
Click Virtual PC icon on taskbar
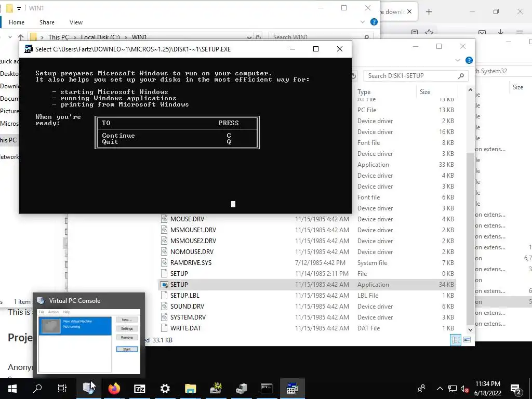pyautogui.click(x=88, y=389)
